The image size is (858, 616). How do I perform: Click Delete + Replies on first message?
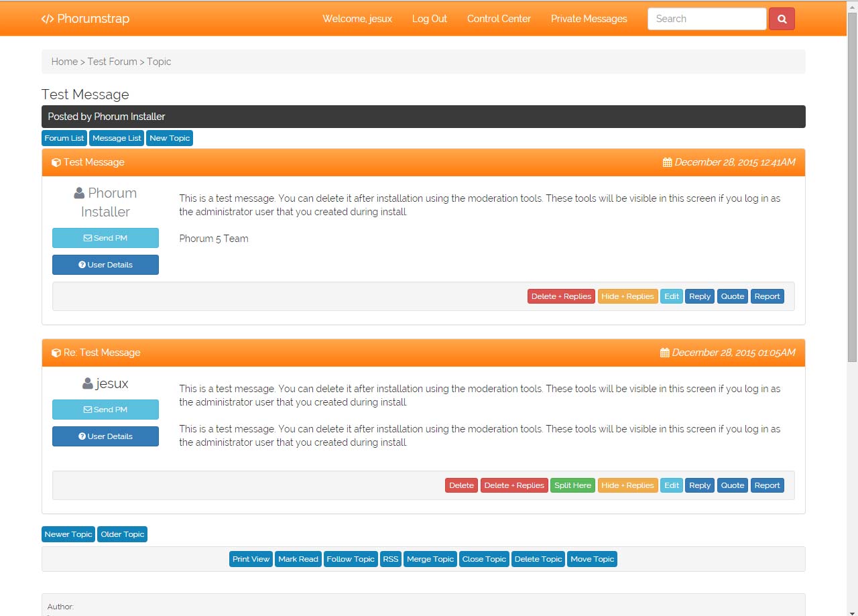561,296
